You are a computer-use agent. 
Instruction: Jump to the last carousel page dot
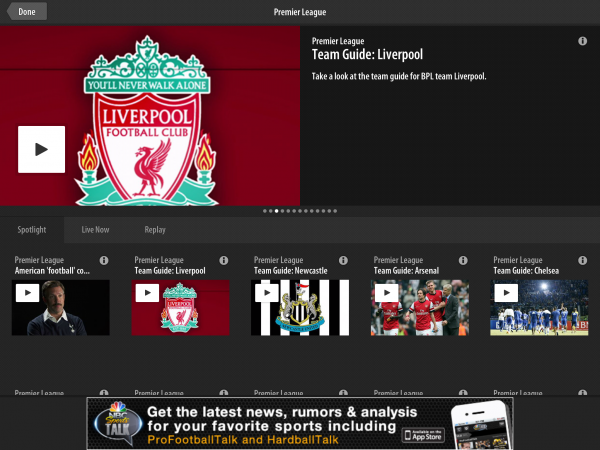[x=335, y=211]
